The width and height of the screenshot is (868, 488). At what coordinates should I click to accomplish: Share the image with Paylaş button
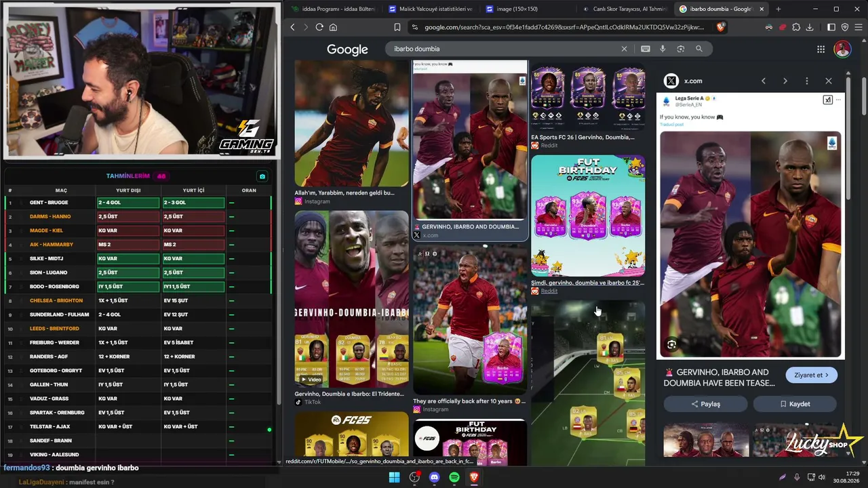click(x=705, y=404)
